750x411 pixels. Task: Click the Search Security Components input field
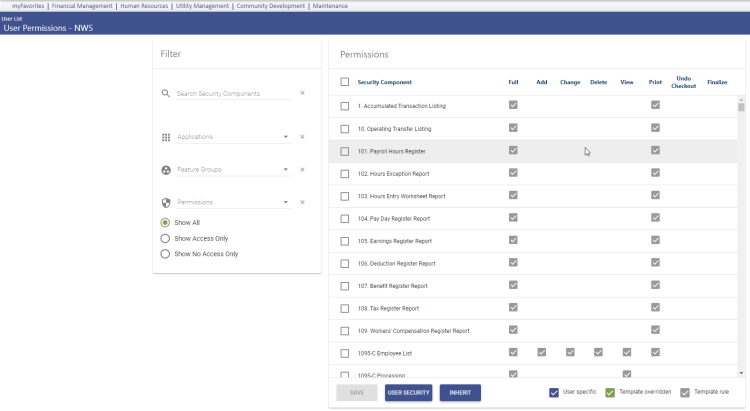pyautogui.click(x=232, y=93)
